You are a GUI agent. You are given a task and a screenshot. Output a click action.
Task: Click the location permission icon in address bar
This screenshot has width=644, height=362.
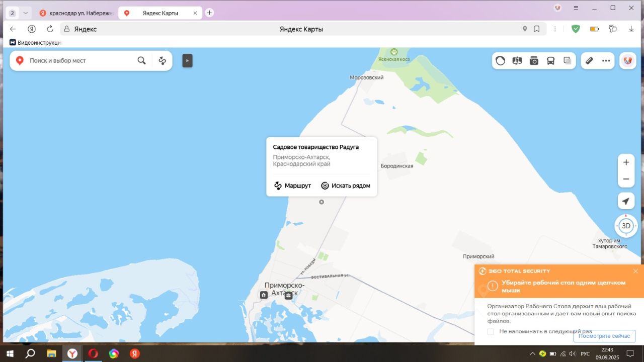[x=525, y=29]
